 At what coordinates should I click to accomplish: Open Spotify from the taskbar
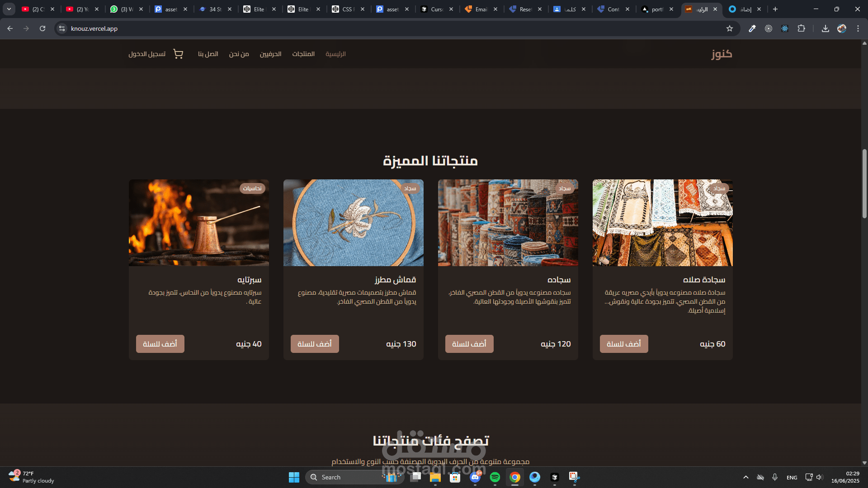(x=495, y=477)
